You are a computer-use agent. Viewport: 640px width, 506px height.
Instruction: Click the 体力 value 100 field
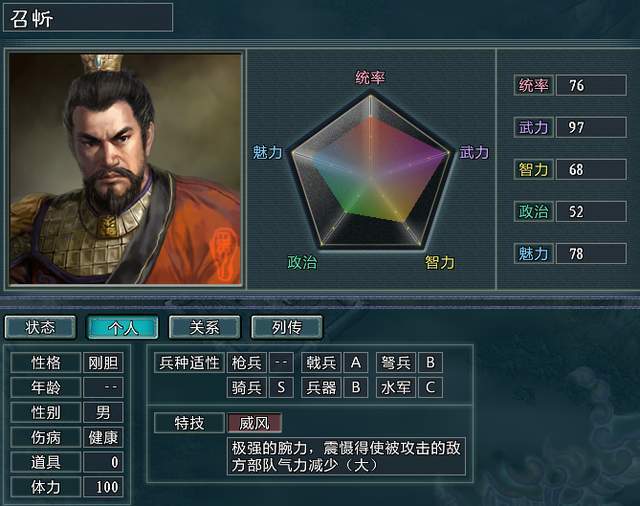(103, 487)
